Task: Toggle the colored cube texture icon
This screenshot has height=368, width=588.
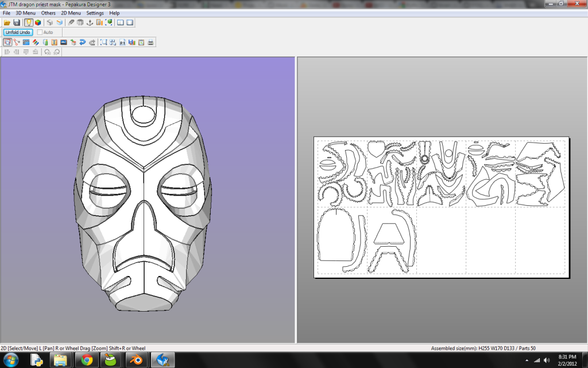Action: (38, 22)
